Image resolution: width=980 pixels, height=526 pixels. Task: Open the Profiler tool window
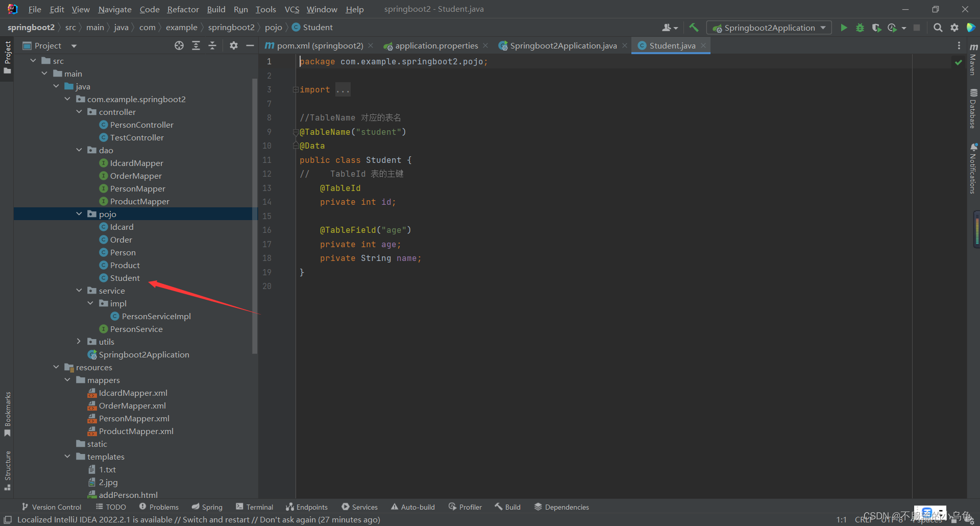pos(465,507)
